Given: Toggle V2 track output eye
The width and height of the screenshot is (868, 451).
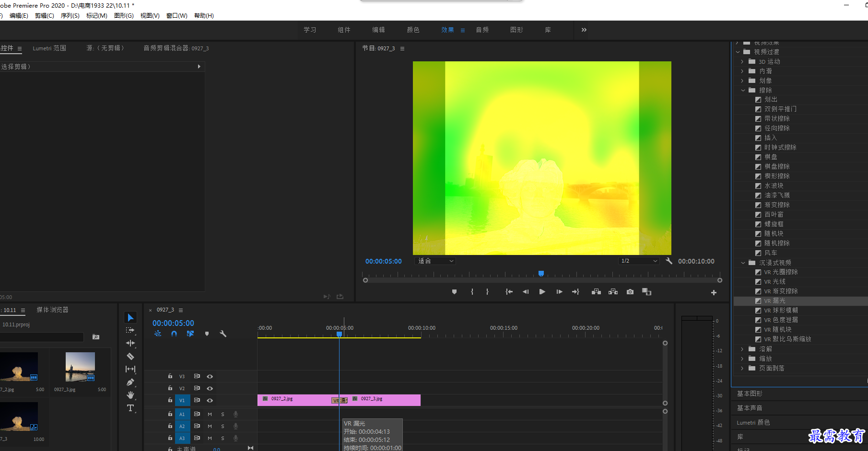Looking at the screenshot, I should (x=210, y=388).
